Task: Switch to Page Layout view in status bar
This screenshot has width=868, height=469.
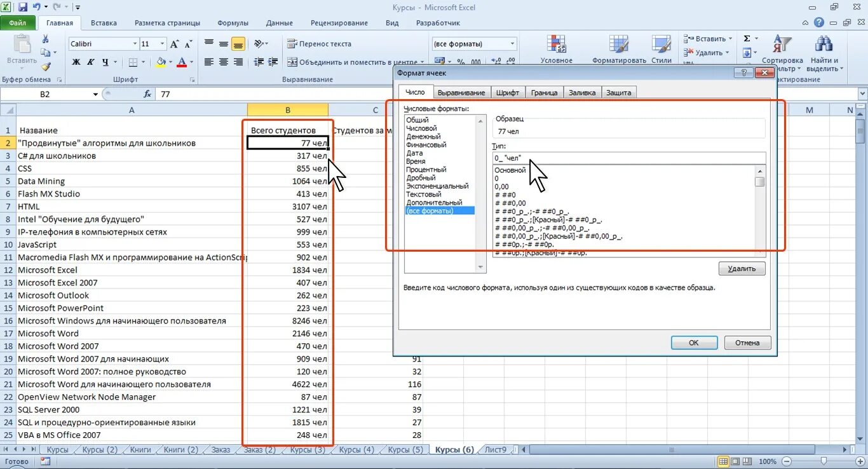Action: [x=735, y=461]
